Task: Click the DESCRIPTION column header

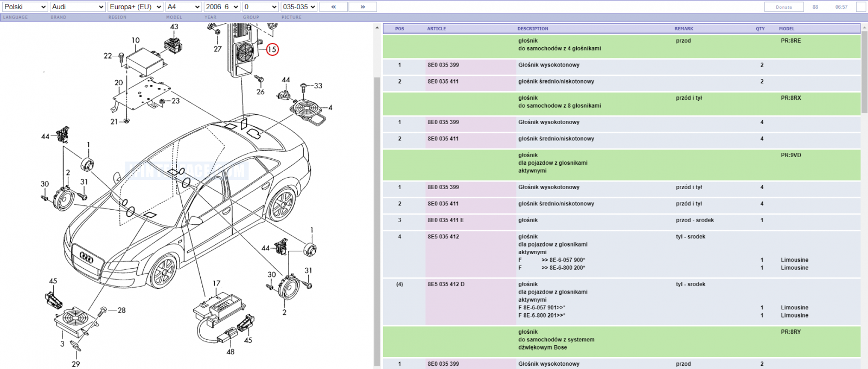Action: click(533, 29)
